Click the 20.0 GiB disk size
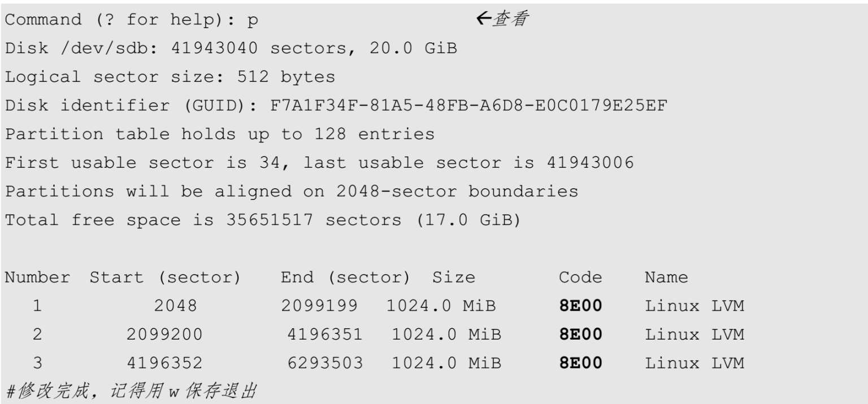The height and width of the screenshot is (404, 868). pyautogui.click(x=413, y=49)
